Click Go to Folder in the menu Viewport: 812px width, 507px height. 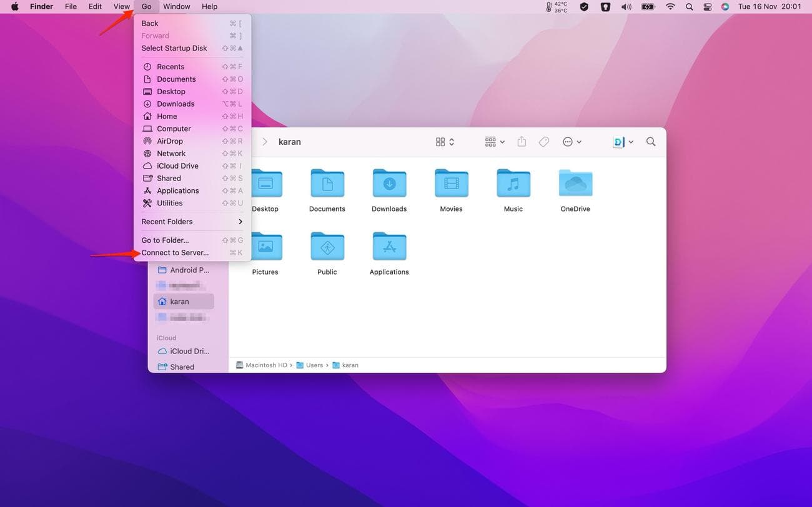tap(164, 240)
